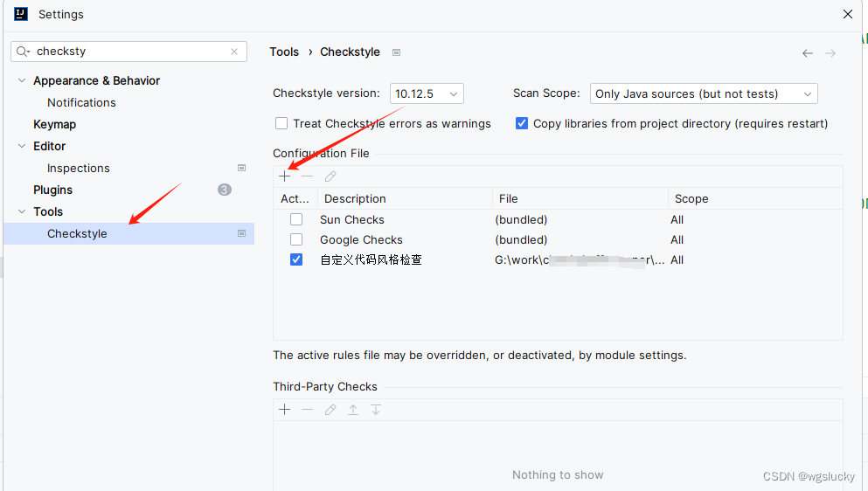This screenshot has height=491, width=868.
Task: Click the search field containing checksty
Action: tap(129, 52)
